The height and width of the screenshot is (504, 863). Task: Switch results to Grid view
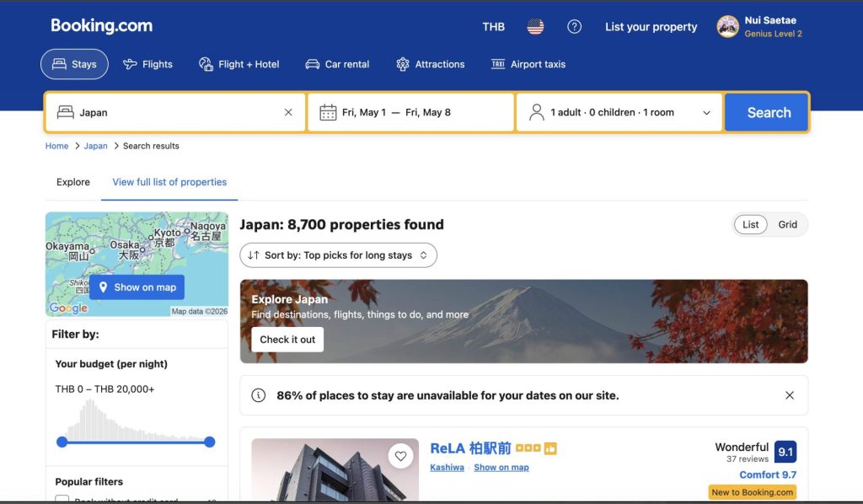click(787, 225)
